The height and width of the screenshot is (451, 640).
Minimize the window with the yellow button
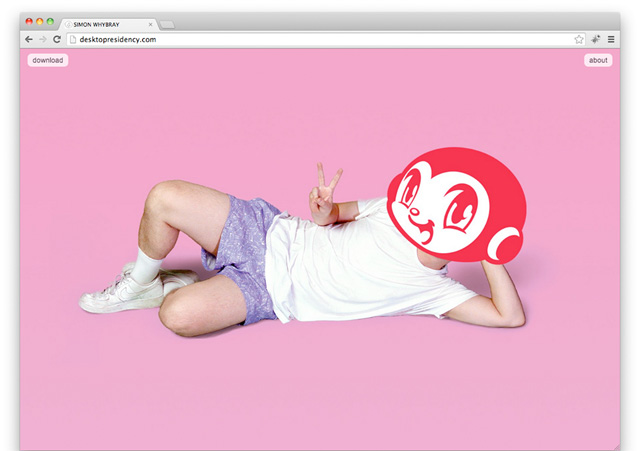(x=39, y=21)
